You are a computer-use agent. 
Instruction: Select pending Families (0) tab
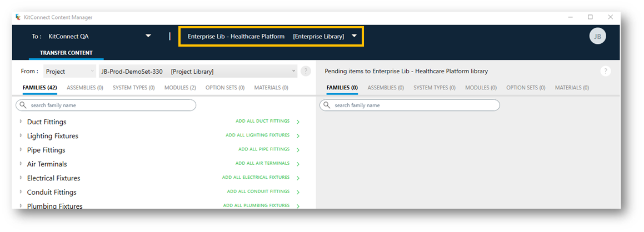342,88
